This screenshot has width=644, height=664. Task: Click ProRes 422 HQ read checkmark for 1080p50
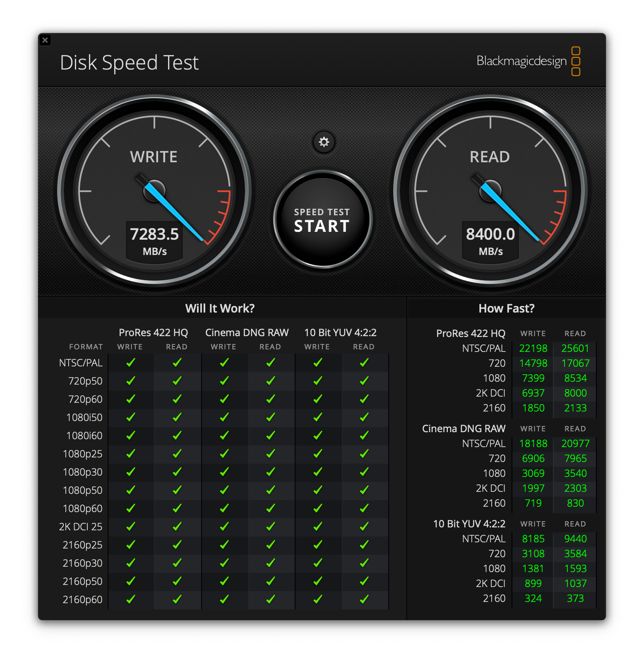(x=177, y=490)
